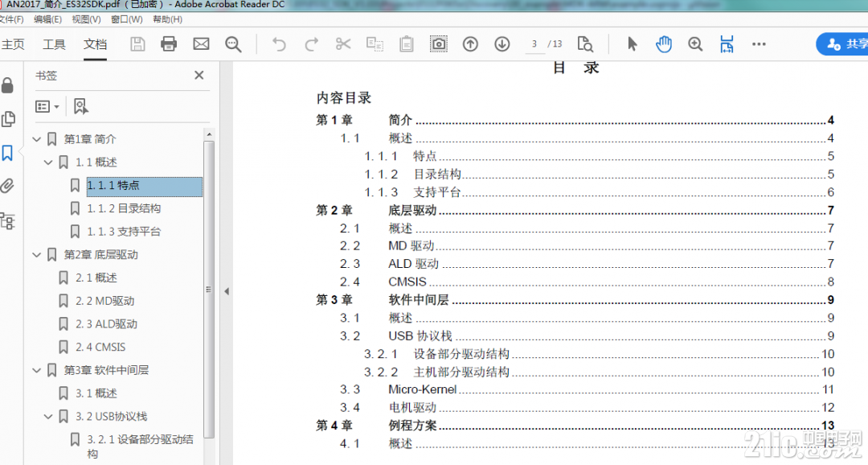This screenshot has height=465, width=868.
Task: Click the 共享 share button
Action: point(842,43)
